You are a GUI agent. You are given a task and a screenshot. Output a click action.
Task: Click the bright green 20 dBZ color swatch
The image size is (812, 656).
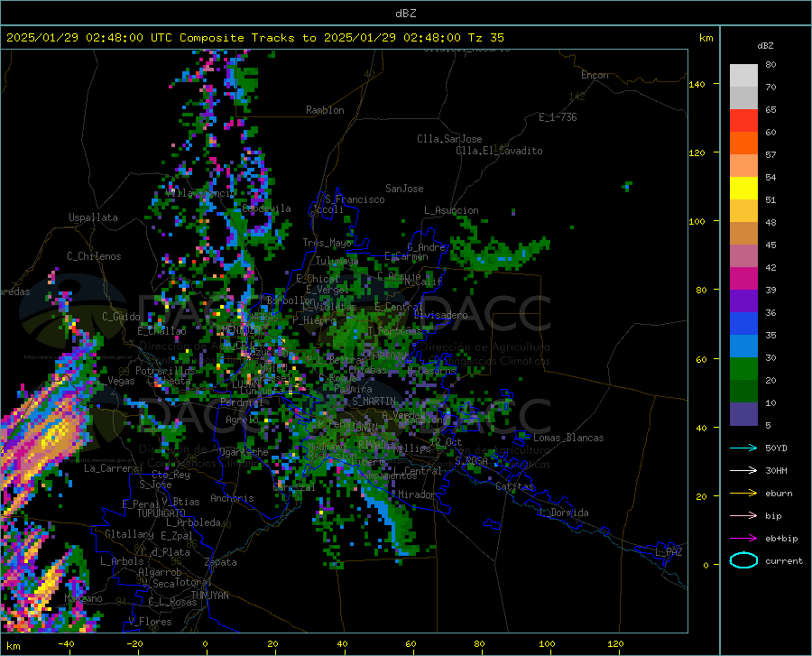click(x=743, y=369)
